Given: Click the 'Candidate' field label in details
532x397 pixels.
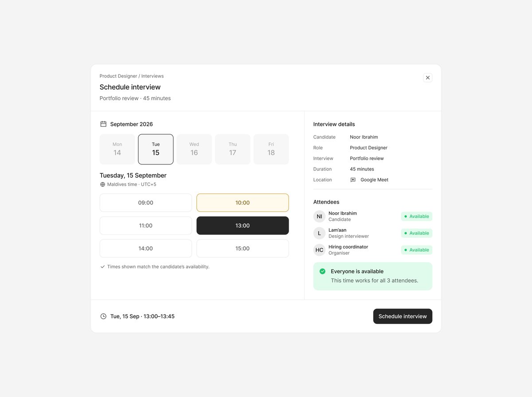Looking at the screenshot, I should [325, 137].
